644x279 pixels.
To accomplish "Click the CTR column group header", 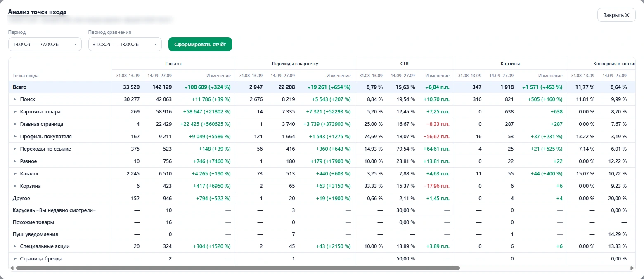I will point(405,64).
